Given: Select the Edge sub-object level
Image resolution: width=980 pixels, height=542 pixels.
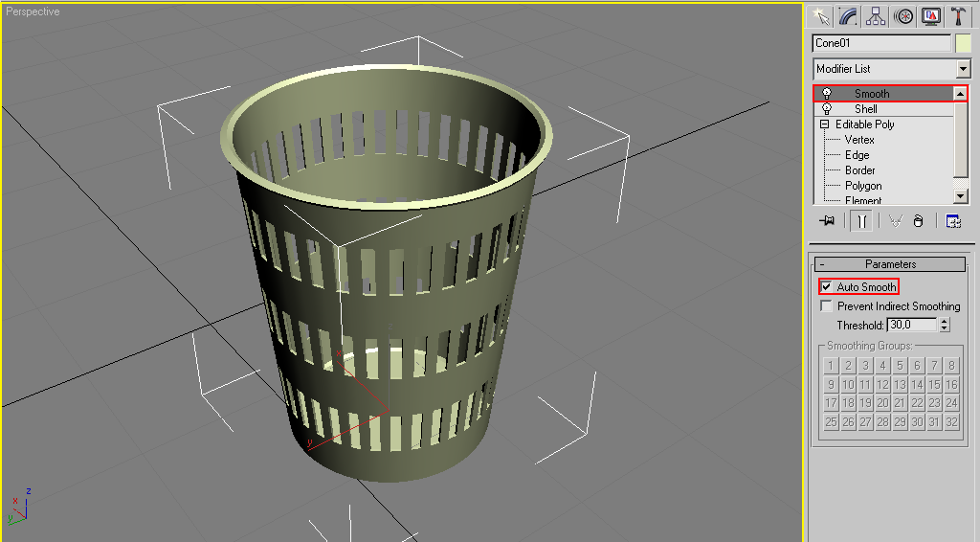Looking at the screenshot, I should pyautogui.click(x=857, y=155).
